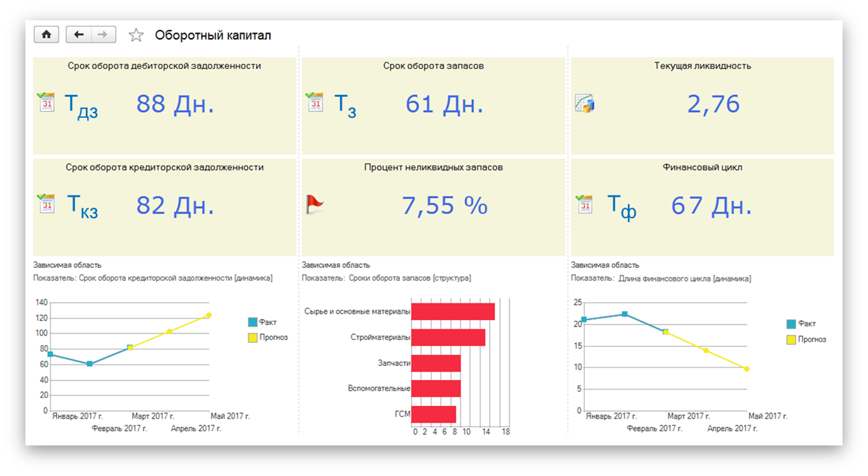This screenshot has height=476, width=868.
Task: Add page to favorites with star icon
Action: tap(136, 36)
